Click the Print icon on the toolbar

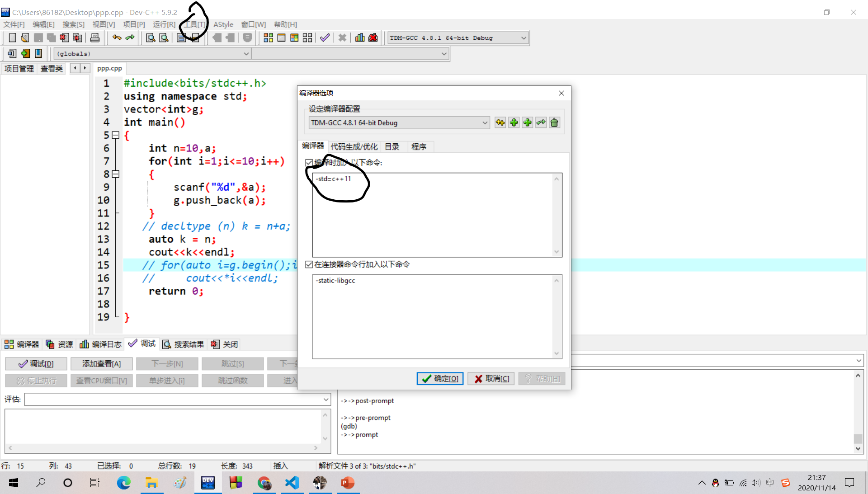(94, 38)
